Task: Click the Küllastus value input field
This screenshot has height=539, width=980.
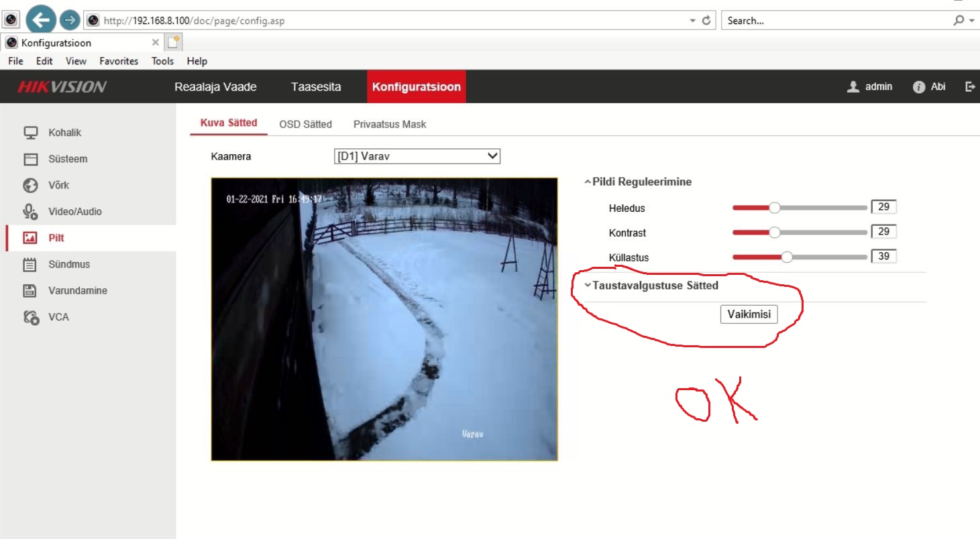Action: click(883, 257)
